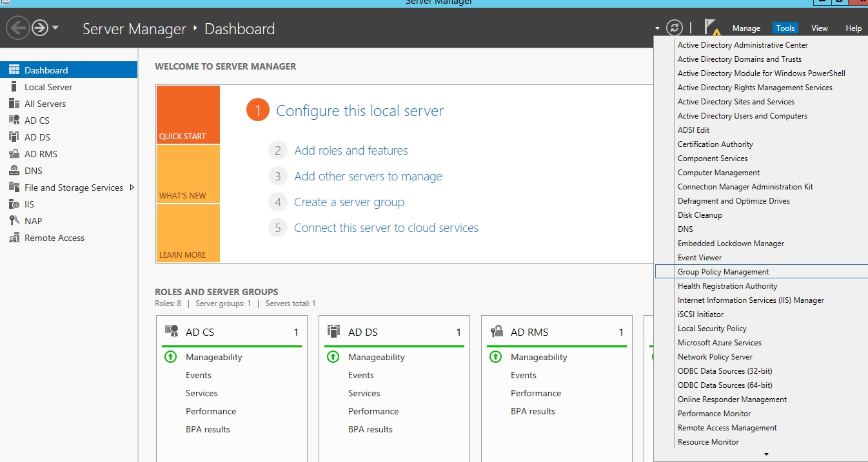This screenshot has width=868, height=462.
Task: Click the AD CS tile role icon
Action: pos(172,332)
